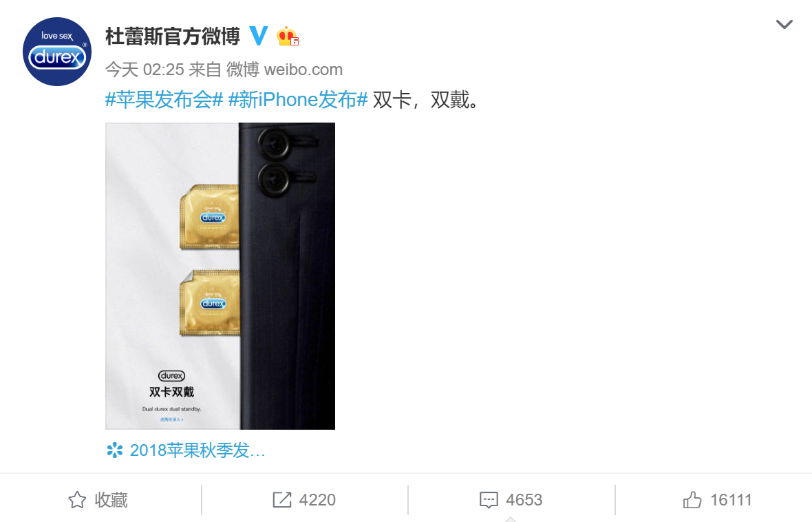The height and width of the screenshot is (522, 812).
Task: Click the blue verified V badge
Action: (x=259, y=36)
